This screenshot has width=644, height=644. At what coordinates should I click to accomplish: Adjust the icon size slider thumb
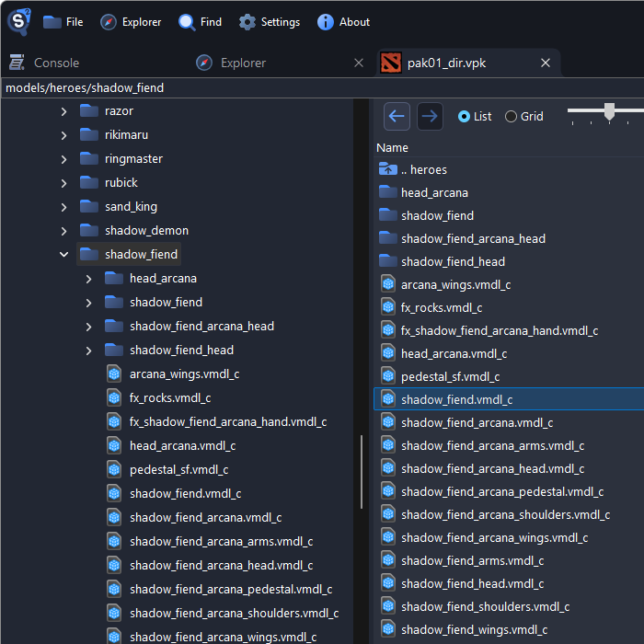click(x=609, y=111)
